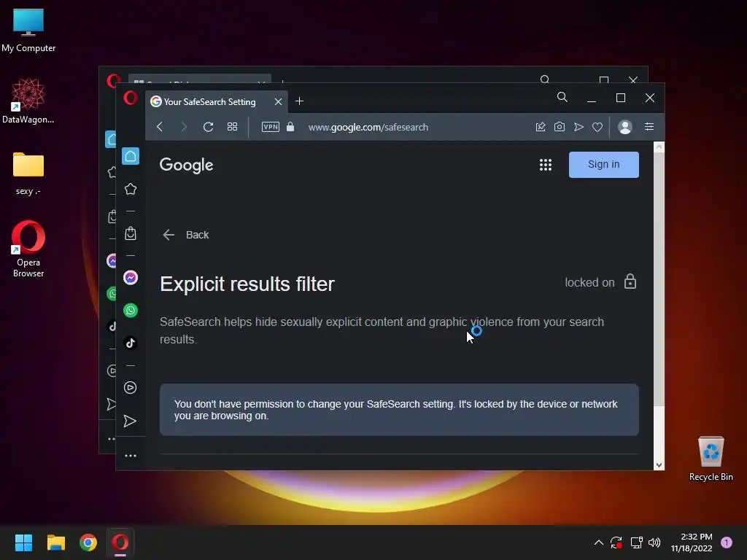Open the Player icon in sidebar

(x=130, y=388)
